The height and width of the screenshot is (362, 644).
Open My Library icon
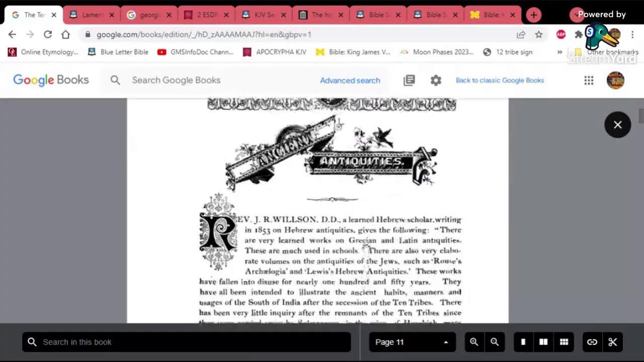[x=409, y=80]
